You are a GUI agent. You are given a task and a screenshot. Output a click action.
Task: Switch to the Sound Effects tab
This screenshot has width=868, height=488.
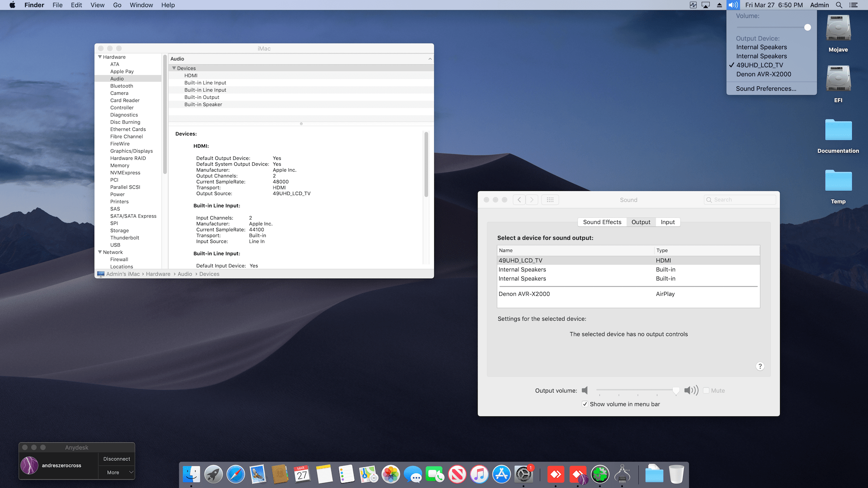[x=602, y=222]
